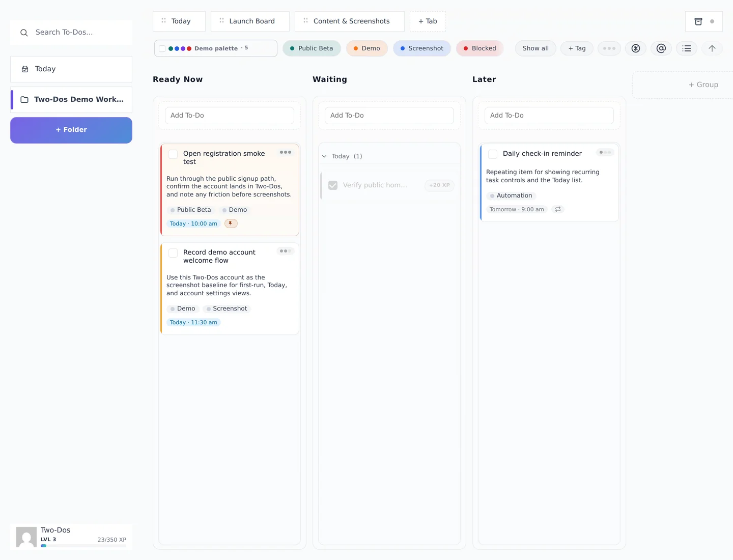Collapse the Today (1) section in Waiting
Image resolution: width=733 pixels, height=560 pixels.
(x=324, y=156)
